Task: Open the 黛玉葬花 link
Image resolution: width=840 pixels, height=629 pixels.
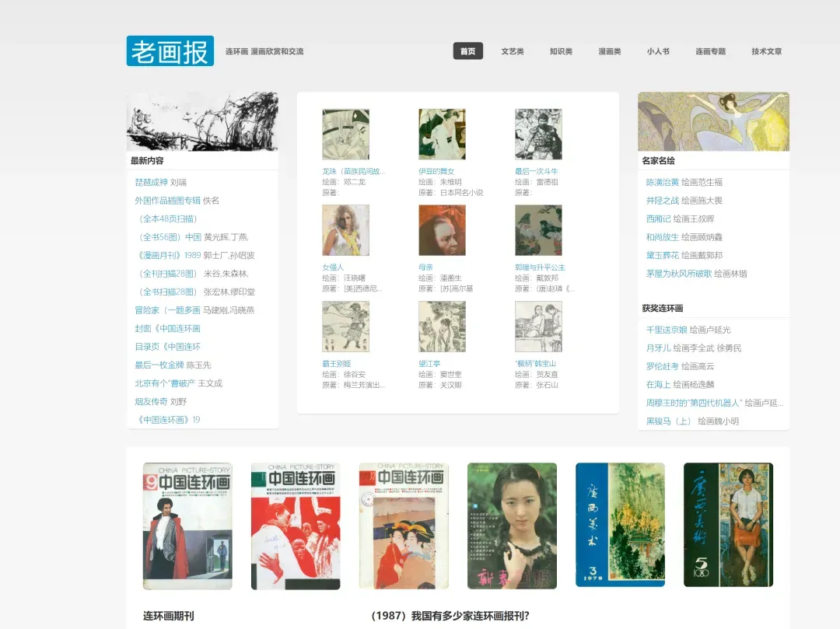Action: [x=662, y=255]
